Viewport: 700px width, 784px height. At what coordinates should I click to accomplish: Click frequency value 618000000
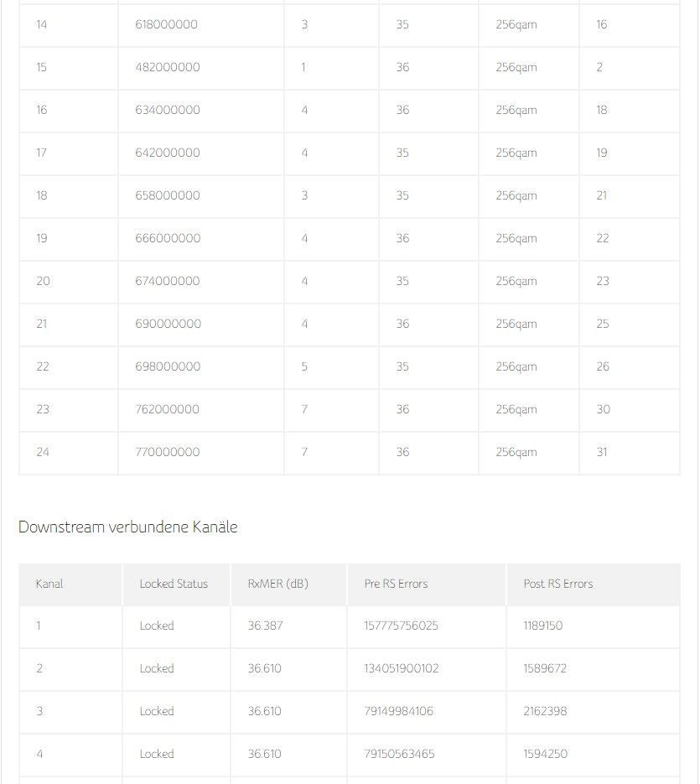(166, 24)
